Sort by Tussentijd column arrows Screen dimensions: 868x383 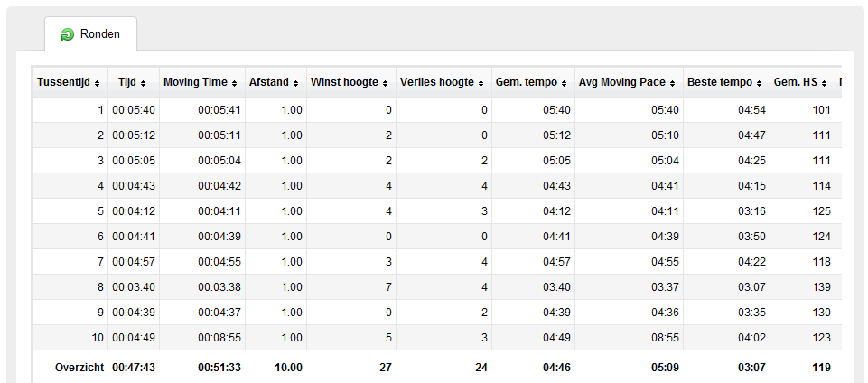click(98, 84)
